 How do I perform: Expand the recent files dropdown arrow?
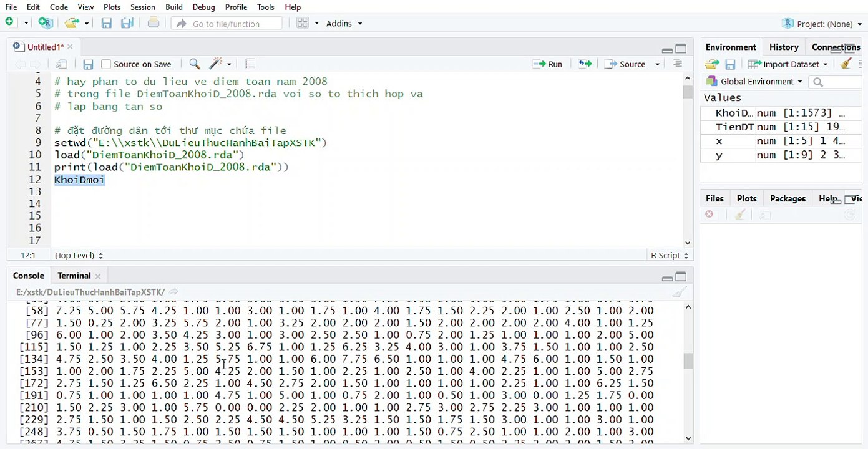[86, 23]
